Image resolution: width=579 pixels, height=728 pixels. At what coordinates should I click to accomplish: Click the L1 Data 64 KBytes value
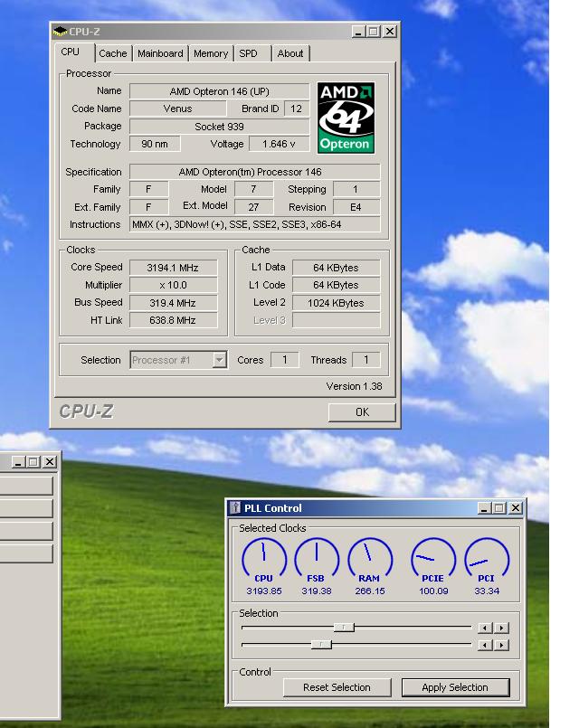[x=337, y=268]
